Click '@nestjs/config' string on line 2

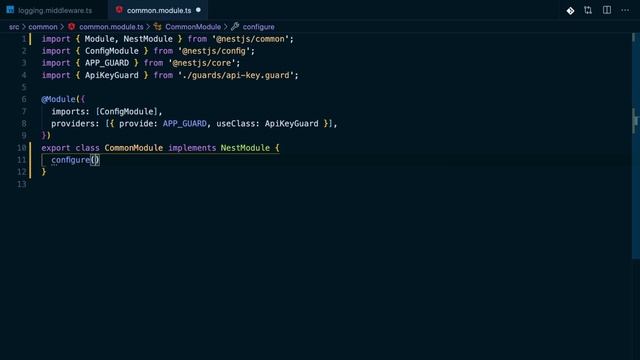point(214,51)
